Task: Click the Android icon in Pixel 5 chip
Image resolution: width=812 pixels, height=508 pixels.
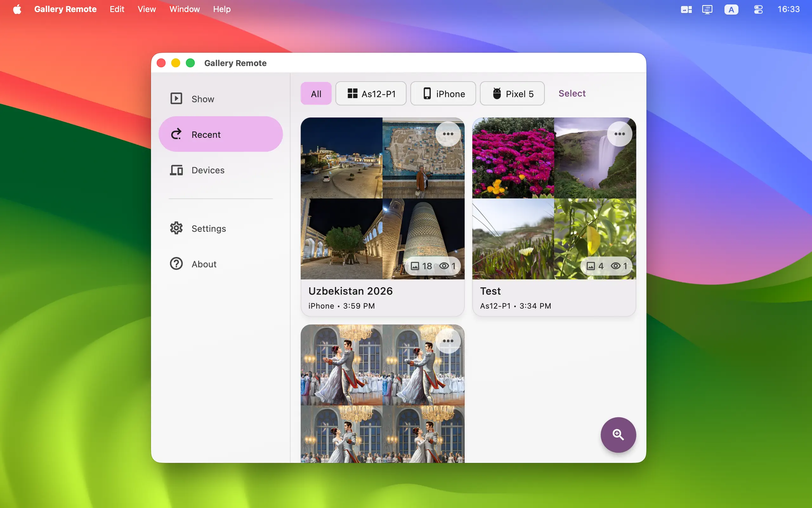Action: point(497,93)
